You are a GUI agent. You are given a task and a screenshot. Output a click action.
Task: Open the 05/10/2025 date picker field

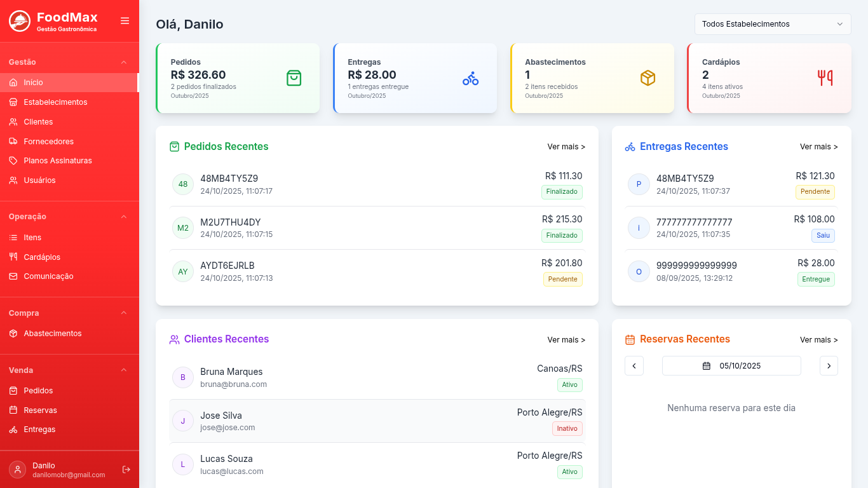[731, 366]
